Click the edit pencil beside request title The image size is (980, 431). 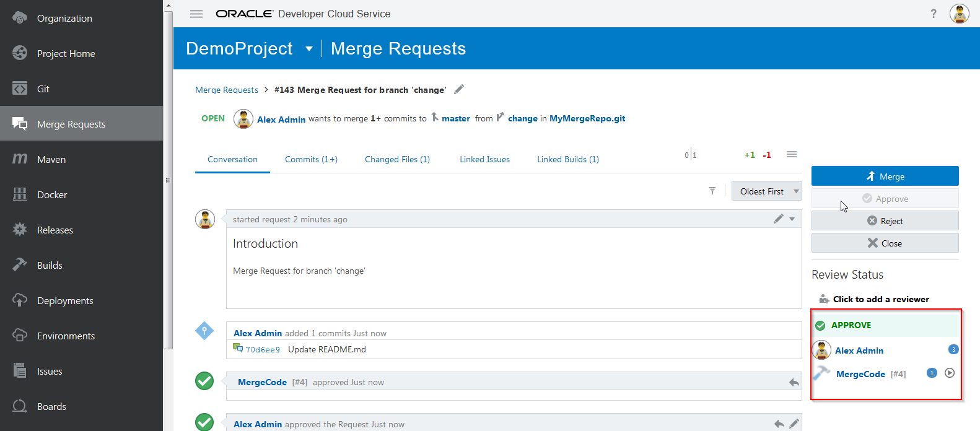(x=459, y=89)
